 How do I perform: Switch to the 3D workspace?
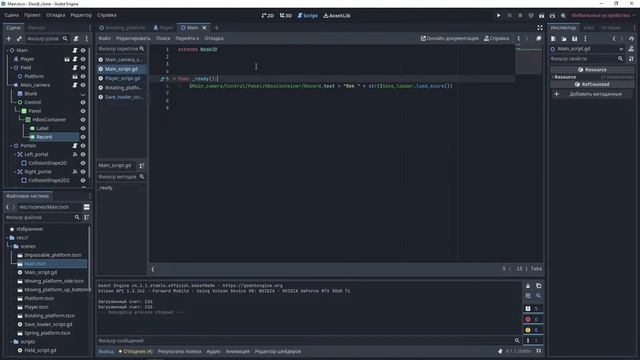tap(286, 16)
